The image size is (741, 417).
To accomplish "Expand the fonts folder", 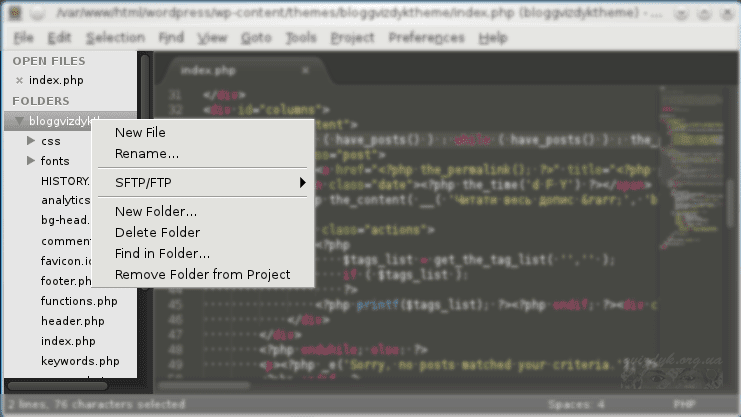I will tap(31, 160).
